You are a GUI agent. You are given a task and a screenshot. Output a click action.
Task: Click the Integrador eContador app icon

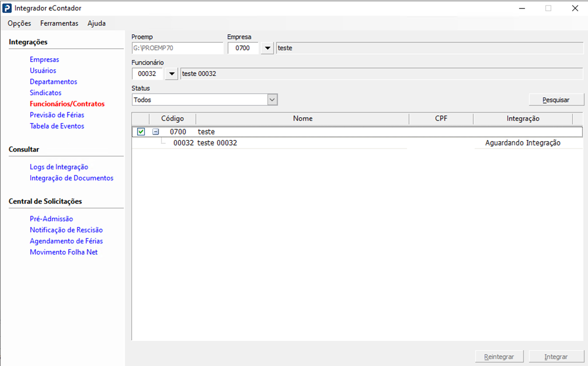(x=7, y=8)
